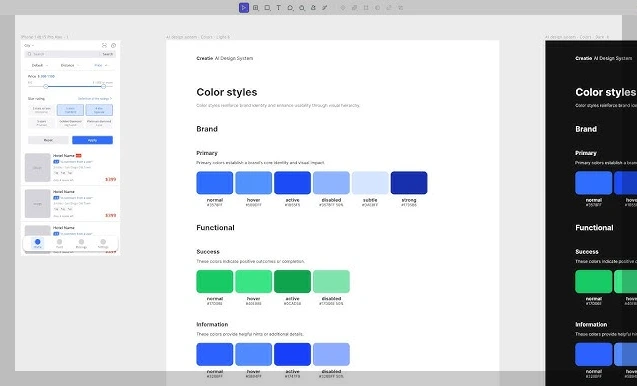Click the dimmed circular icon in toolbar
Screen dimensions: 637x386
[x=377, y=8]
